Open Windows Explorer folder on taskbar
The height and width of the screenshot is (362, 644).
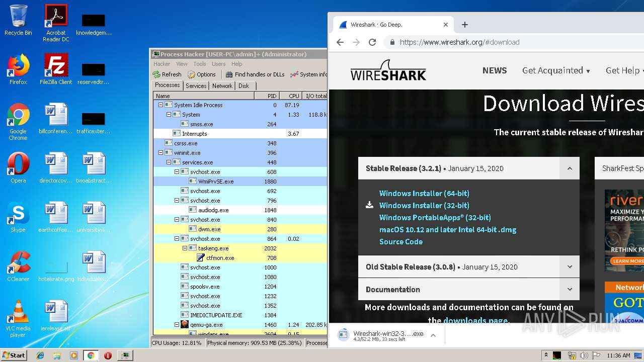tap(57, 355)
